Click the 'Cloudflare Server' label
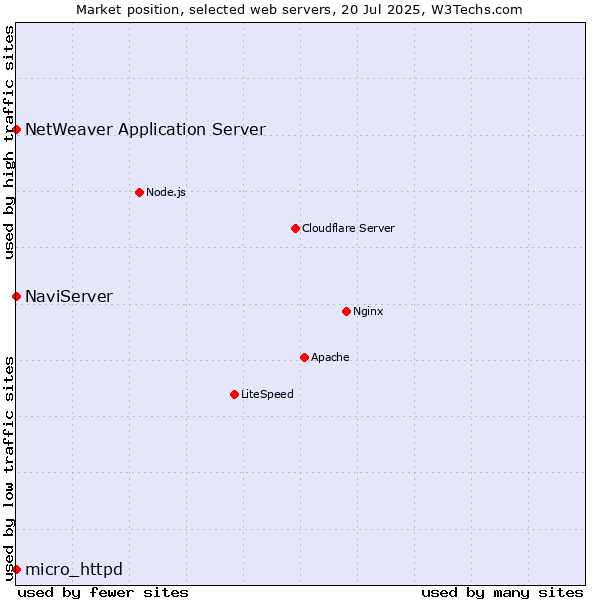Image resolution: width=600 pixels, height=600 pixels. click(348, 228)
